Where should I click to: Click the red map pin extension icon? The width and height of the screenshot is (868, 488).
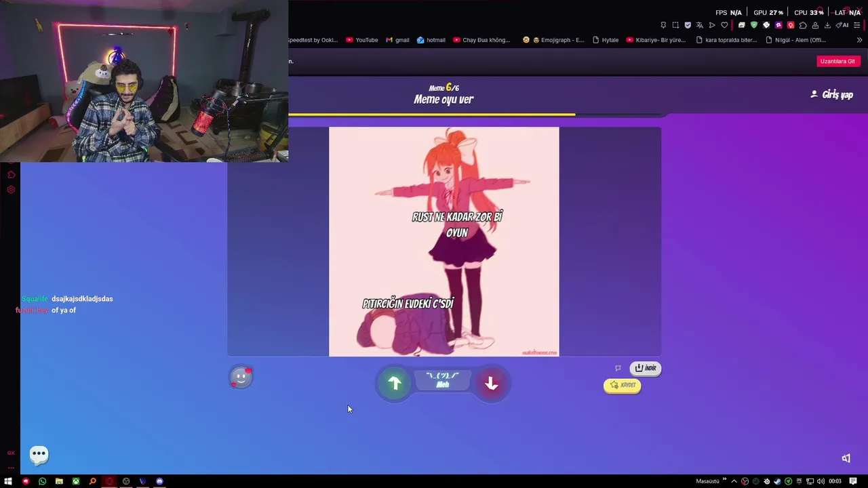pos(791,25)
